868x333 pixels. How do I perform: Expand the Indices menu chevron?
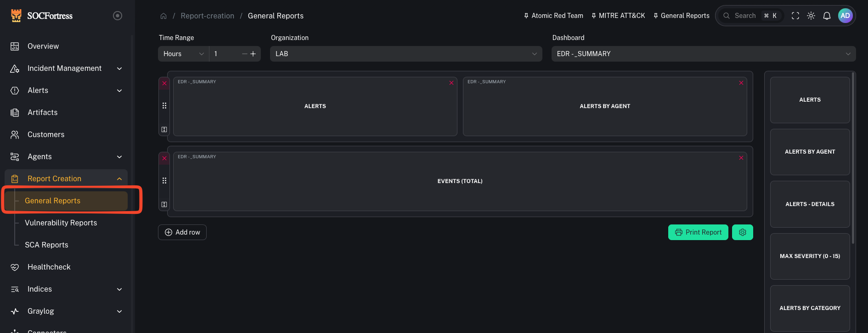[x=119, y=289]
